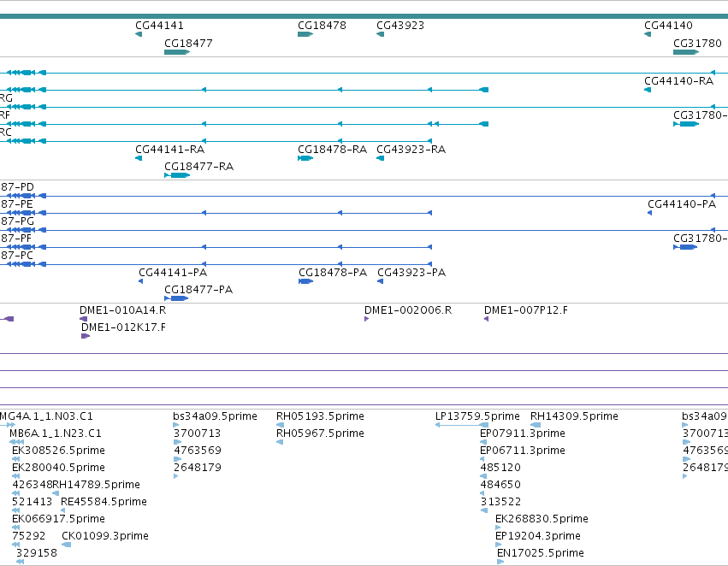
Task: Click the RH05967.5prime EST label
Action: [x=320, y=433]
